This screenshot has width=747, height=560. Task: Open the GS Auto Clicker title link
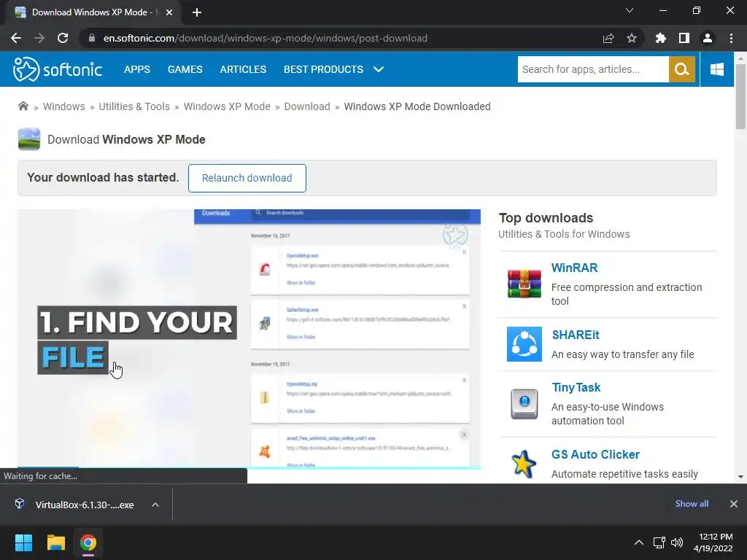coord(595,454)
